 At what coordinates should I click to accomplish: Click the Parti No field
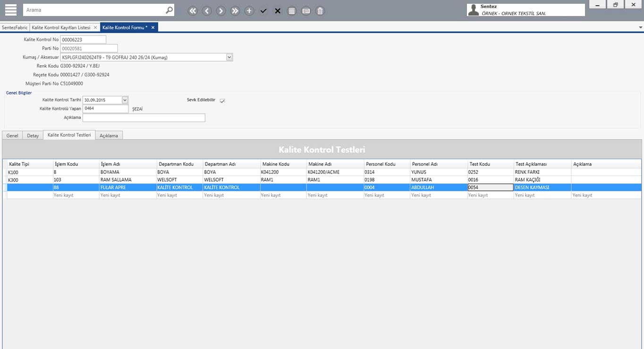tap(89, 48)
